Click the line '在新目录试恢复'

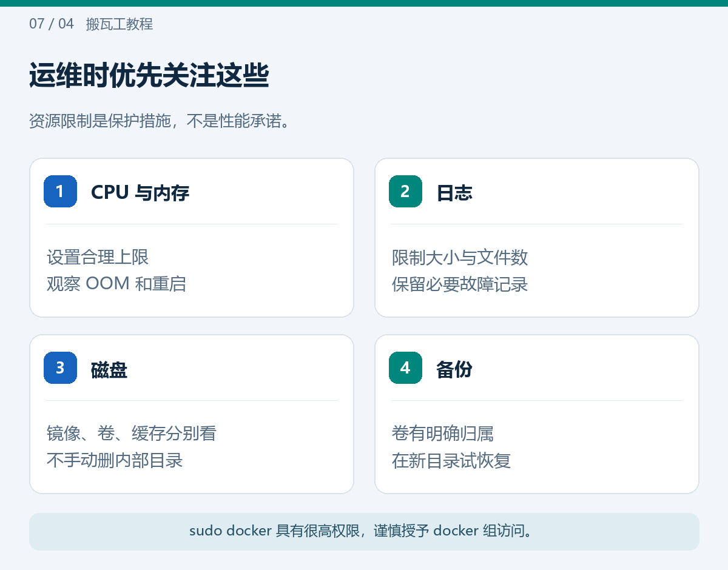tap(451, 460)
